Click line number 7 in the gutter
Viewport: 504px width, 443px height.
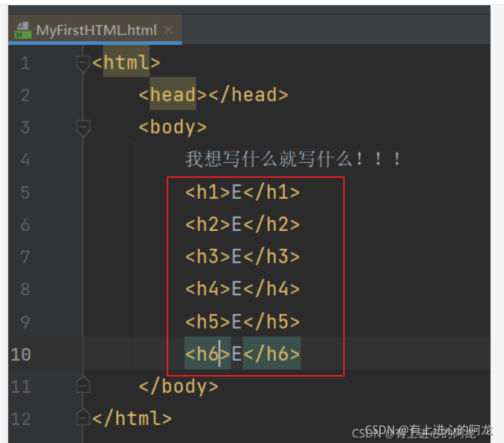click(x=25, y=257)
